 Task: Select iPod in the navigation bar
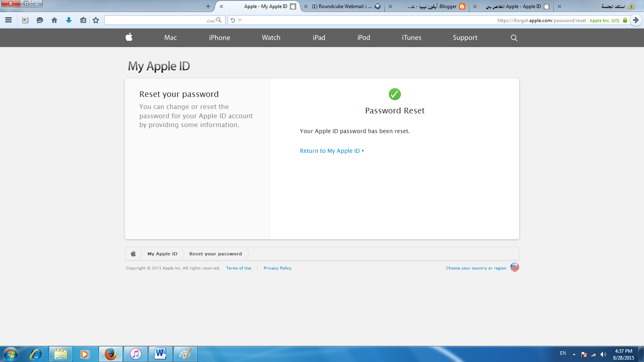[364, 37]
